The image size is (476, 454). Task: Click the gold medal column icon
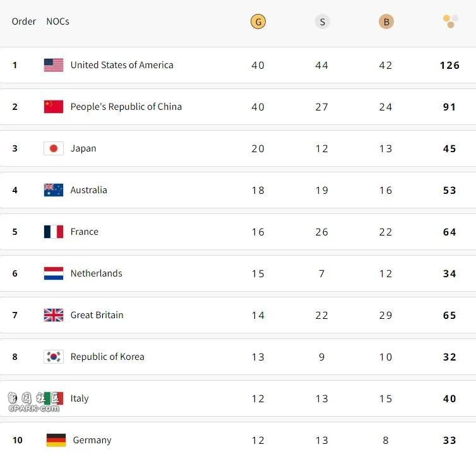click(258, 21)
